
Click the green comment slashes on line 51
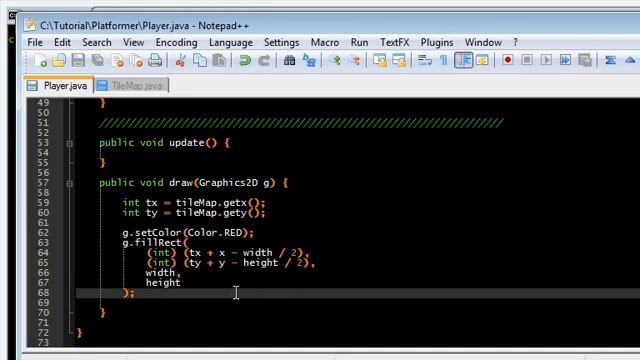click(301, 123)
